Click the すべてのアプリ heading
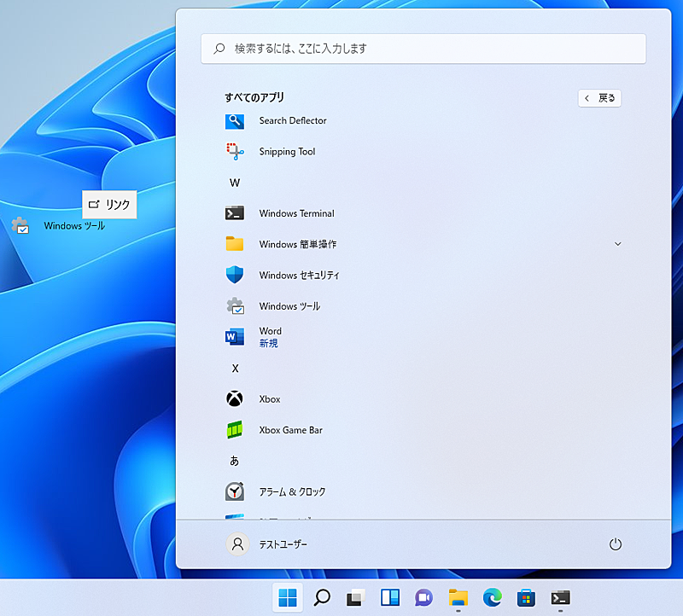 [254, 97]
